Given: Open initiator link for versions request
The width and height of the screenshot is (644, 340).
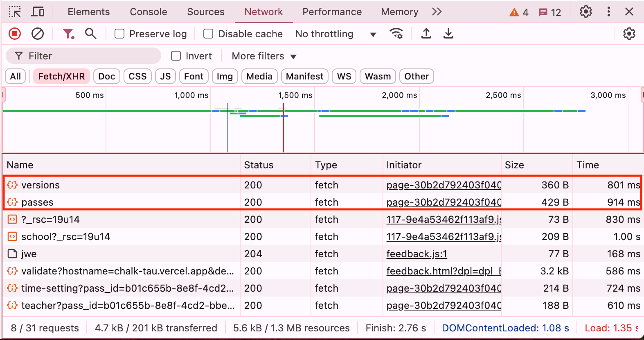Looking at the screenshot, I should point(444,185).
